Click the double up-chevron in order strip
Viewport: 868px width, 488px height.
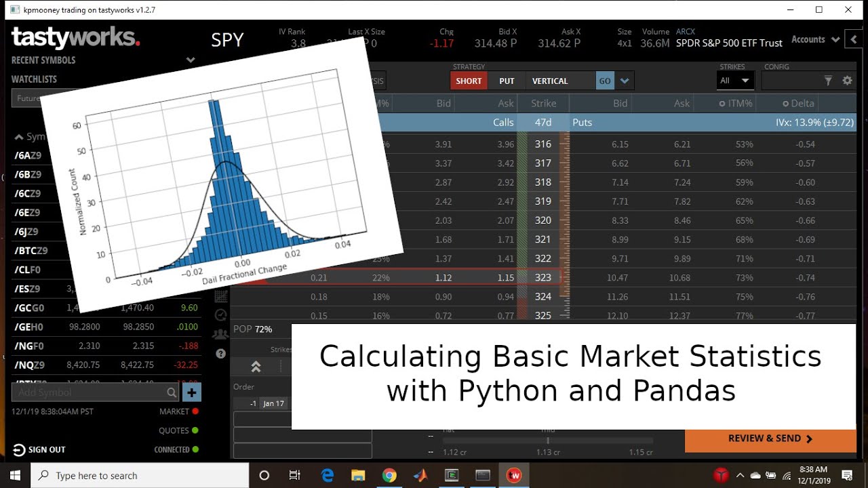[x=256, y=367]
